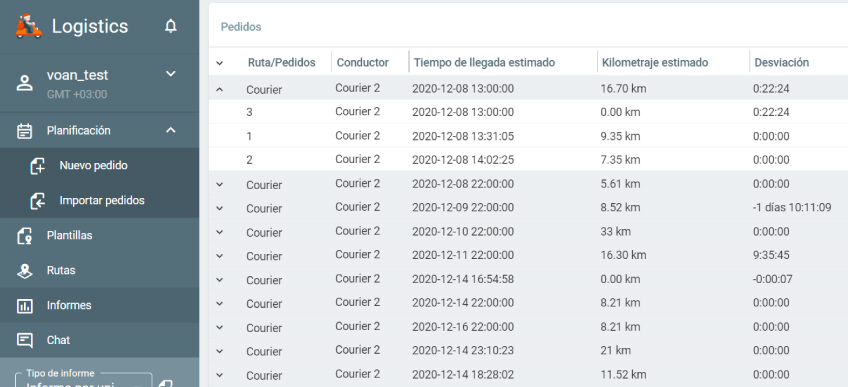
Task: Collapse the Courier route with 16.70 km
Action: (220, 89)
